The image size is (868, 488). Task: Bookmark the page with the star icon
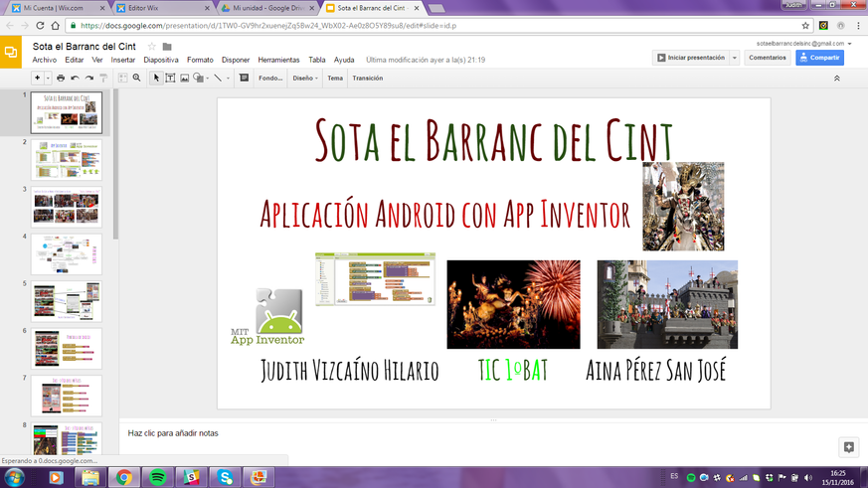805,26
